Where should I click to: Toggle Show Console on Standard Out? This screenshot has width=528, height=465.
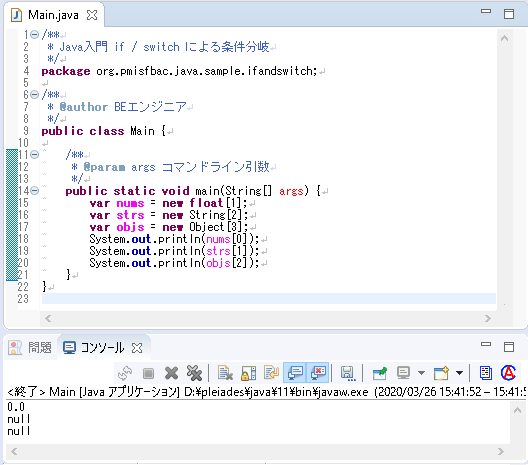pyautogui.click(x=295, y=373)
